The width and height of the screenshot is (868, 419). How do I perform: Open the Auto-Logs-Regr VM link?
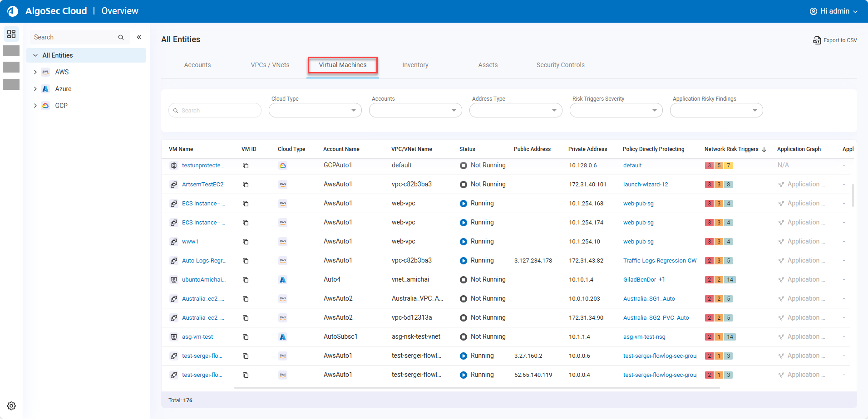pos(204,261)
